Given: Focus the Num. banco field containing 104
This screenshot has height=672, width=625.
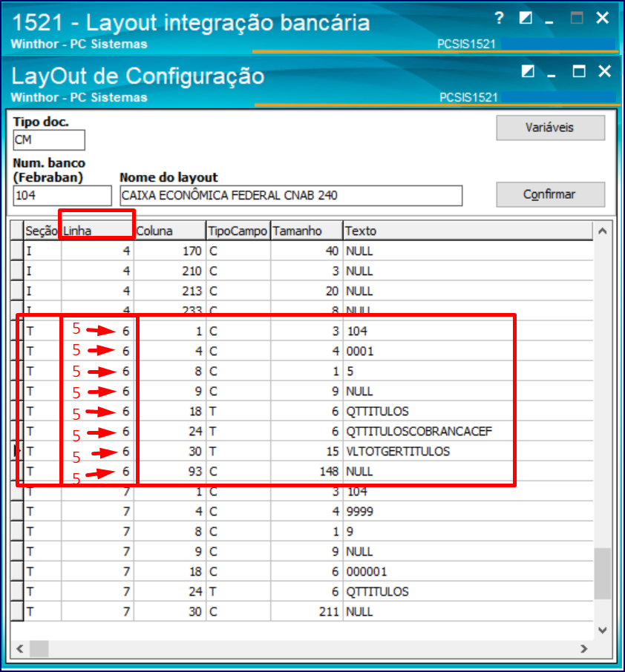Looking at the screenshot, I should [62, 196].
